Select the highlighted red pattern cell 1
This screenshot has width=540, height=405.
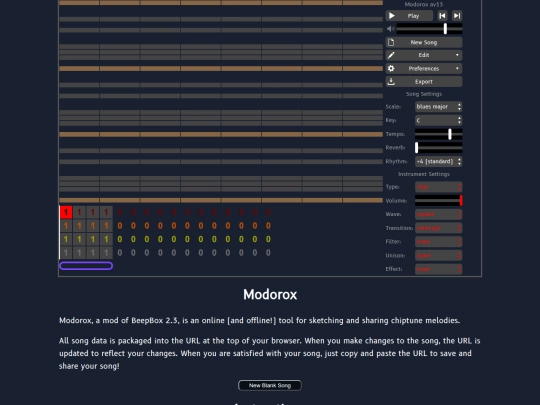[66, 212]
